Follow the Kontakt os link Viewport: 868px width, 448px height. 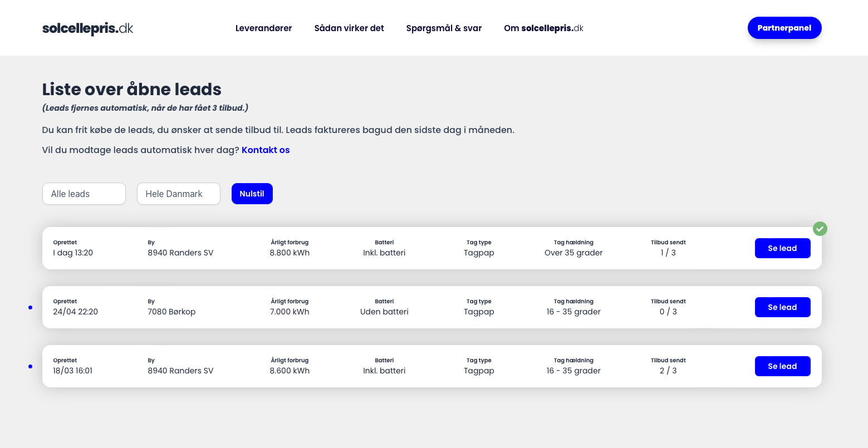coord(266,150)
